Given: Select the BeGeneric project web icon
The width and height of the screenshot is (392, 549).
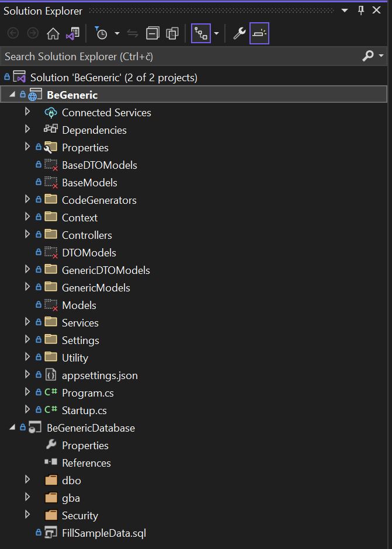Looking at the screenshot, I should (x=35, y=95).
